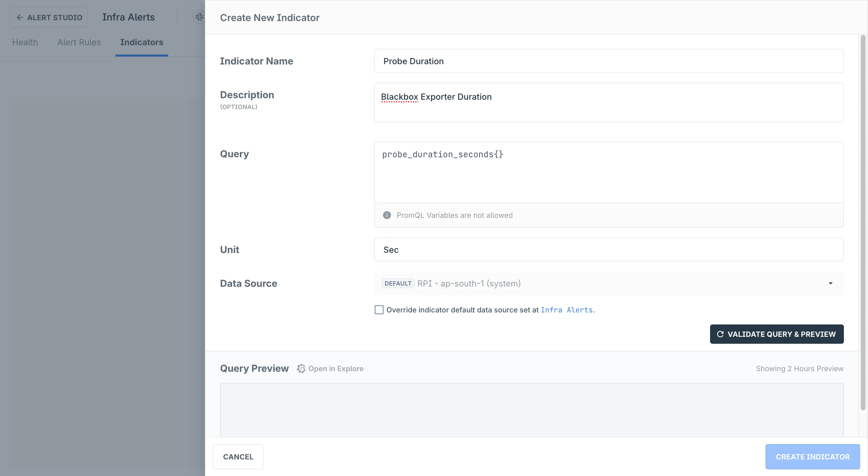Enable override indicator default data source checkbox
868x476 pixels.
[x=379, y=310]
